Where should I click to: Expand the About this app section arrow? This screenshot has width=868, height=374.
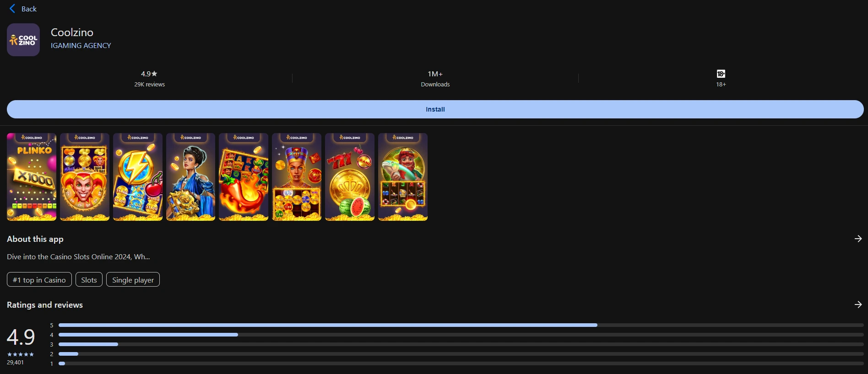pos(858,239)
